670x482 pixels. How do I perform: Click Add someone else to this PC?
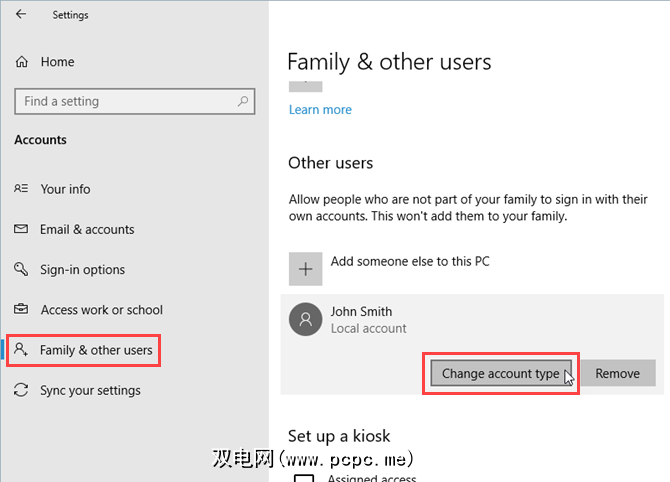pyautogui.click(x=410, y=262)
